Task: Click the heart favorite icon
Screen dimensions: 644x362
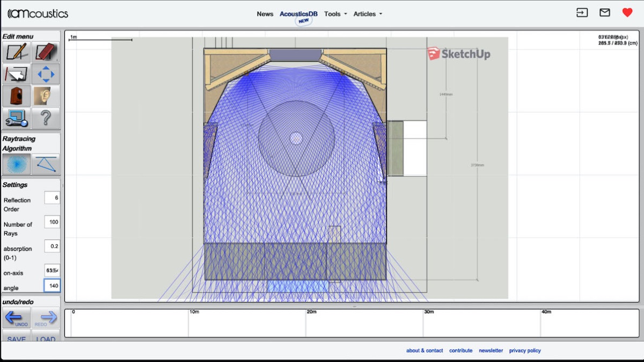Action: [x=627, y=13]
